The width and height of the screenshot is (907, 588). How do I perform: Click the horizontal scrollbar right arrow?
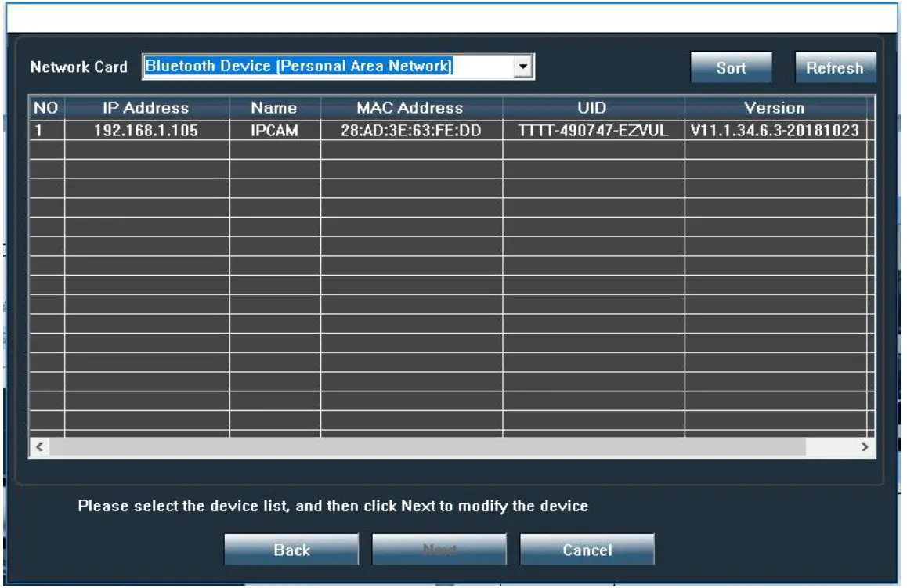point(865,447)
